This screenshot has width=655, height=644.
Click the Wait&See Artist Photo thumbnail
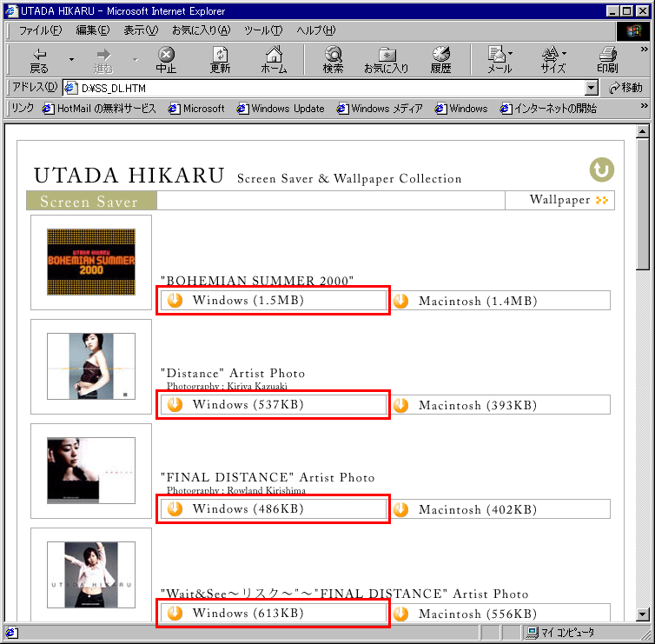click(91, 574)
